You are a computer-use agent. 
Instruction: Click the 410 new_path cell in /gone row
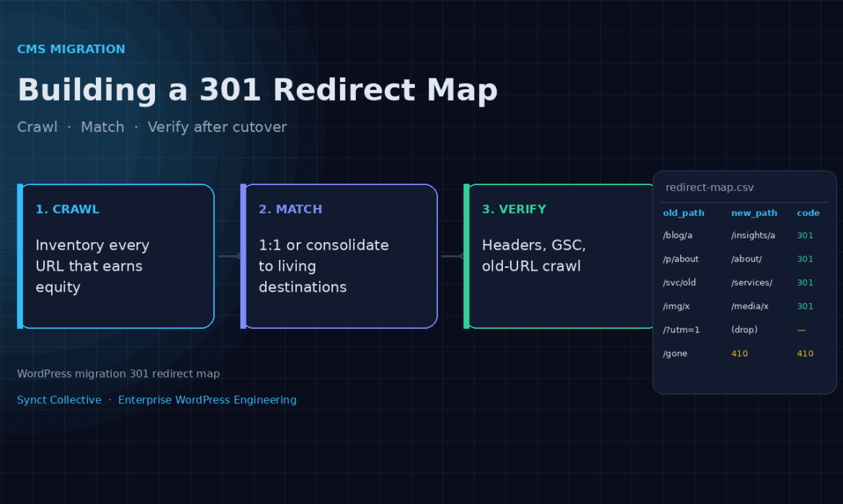[739, 354]
